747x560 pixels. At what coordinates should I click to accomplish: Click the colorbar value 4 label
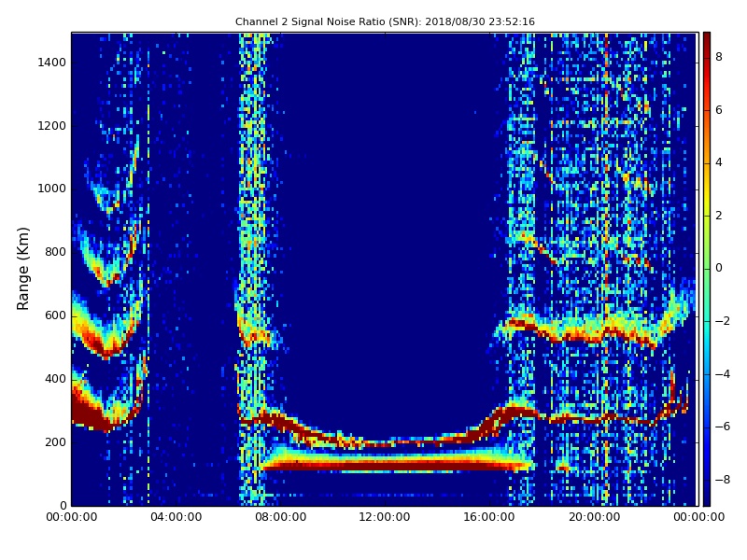point(719,162)
